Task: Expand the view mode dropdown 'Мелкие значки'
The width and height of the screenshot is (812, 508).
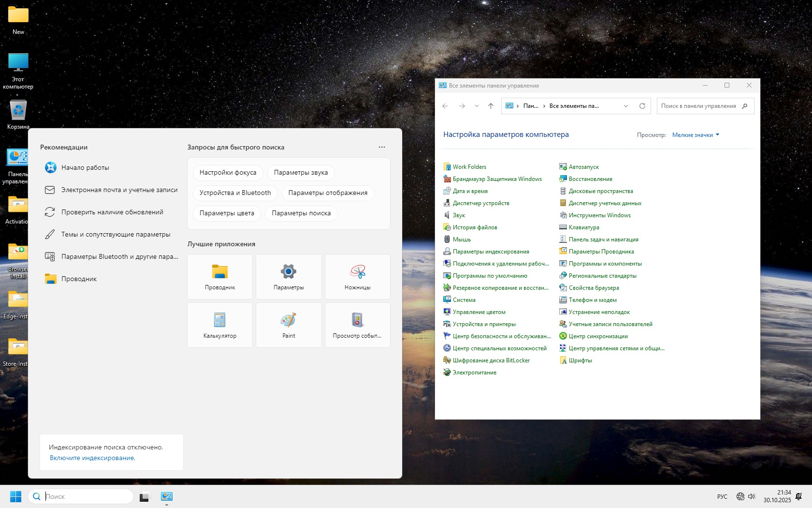Action: [x=696, y=135]
